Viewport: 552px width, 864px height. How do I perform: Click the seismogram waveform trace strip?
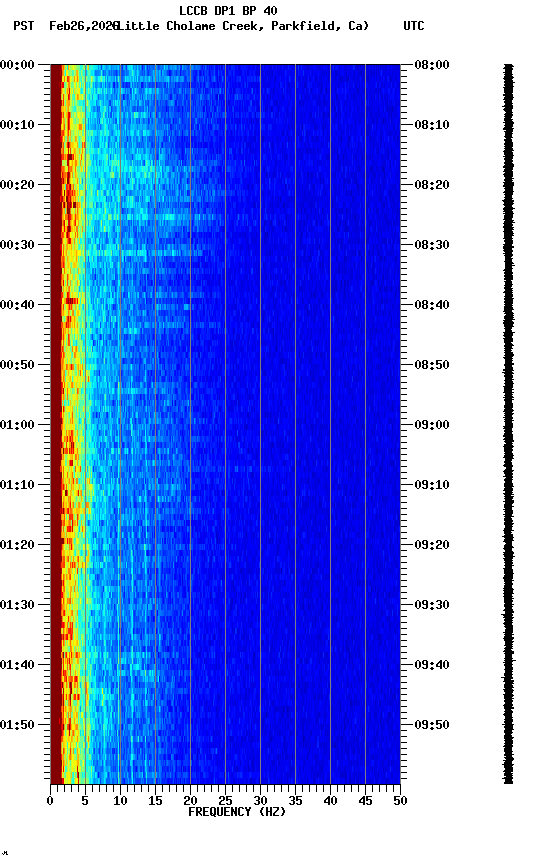click(508, 424)
